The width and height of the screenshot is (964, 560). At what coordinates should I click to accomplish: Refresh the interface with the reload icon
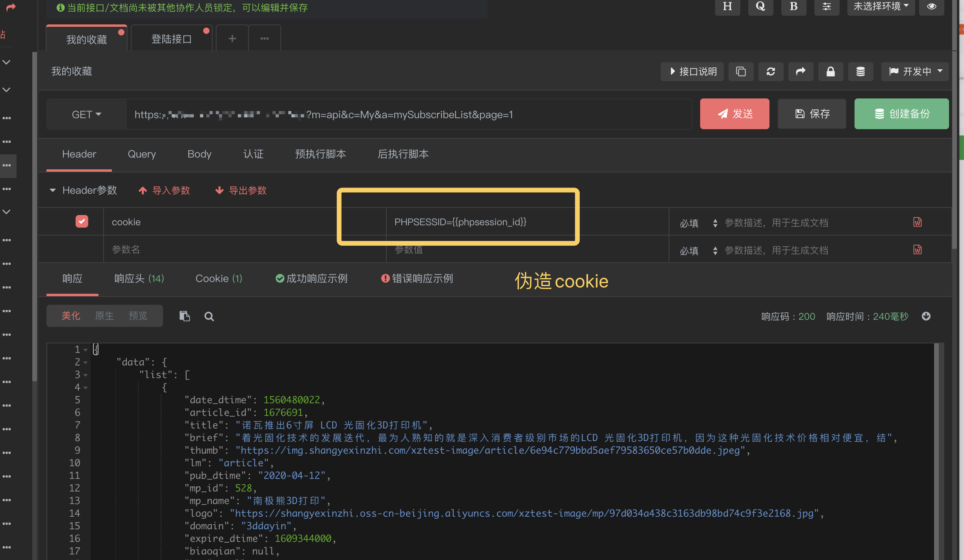tap(771, 72)
